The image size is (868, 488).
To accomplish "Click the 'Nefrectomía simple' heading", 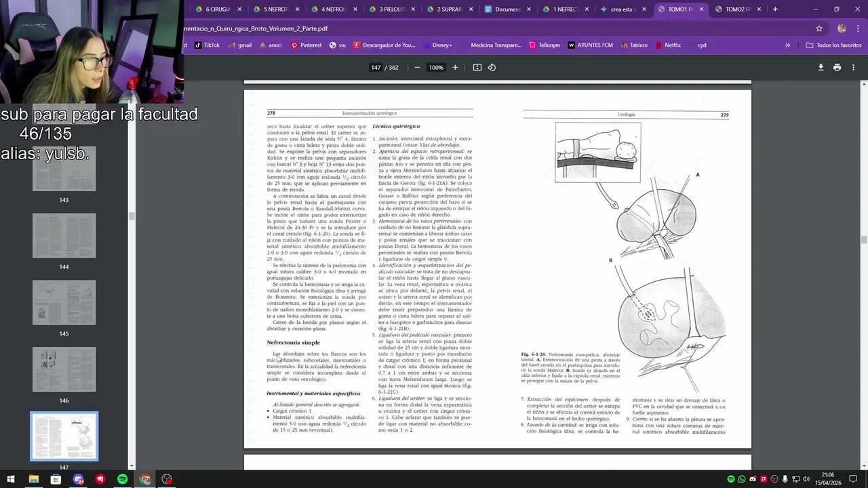I will coord(293,342).
